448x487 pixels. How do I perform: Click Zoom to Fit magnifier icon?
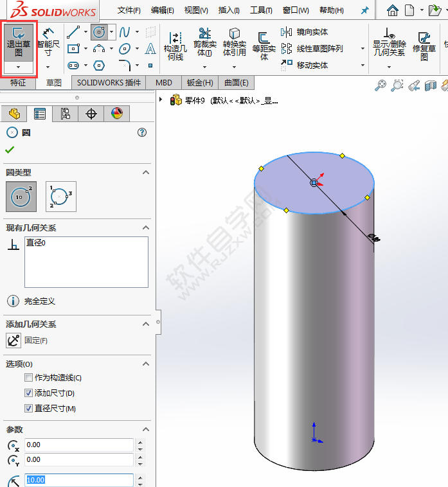[x=381, y=85]
